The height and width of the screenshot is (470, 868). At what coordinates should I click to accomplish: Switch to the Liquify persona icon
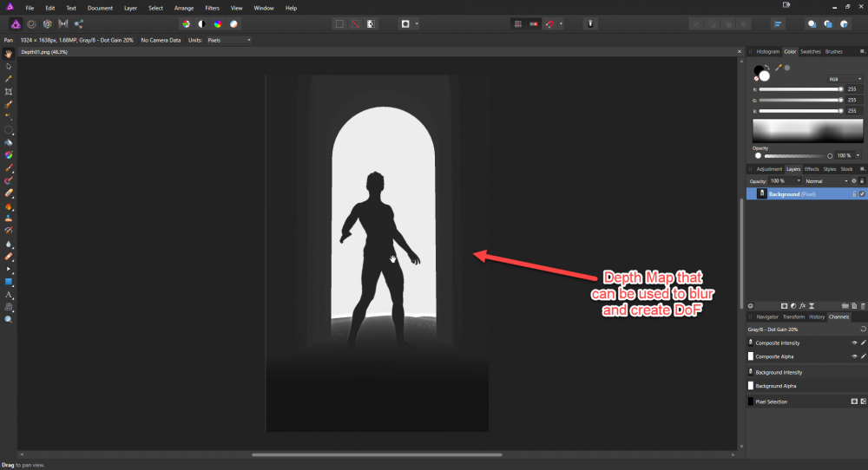tap(31, 23)
